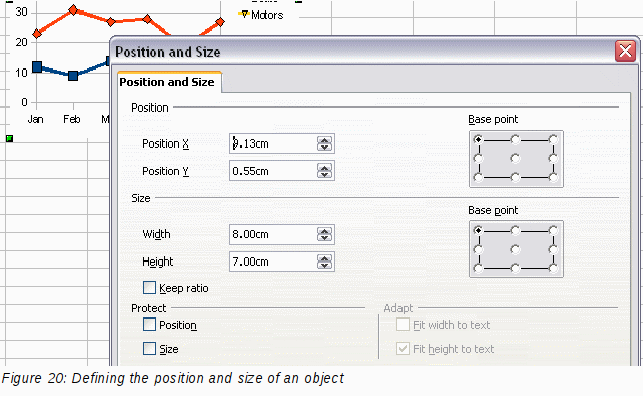This screenshot has width=643, height=396.
Task: Select bottom-center Position base point
Action: (515, 178)
